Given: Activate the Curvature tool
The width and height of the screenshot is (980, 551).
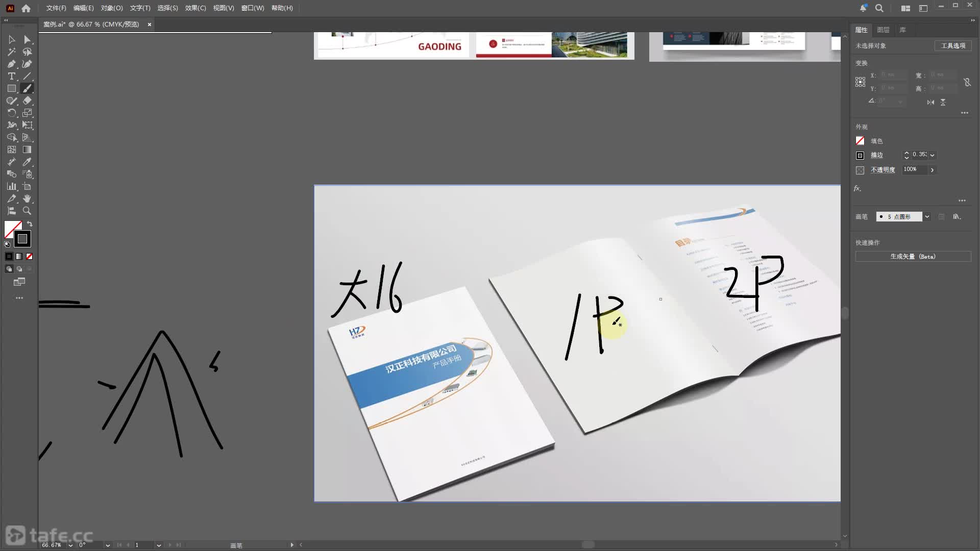Looking at the screenshot, I should 27,64.
